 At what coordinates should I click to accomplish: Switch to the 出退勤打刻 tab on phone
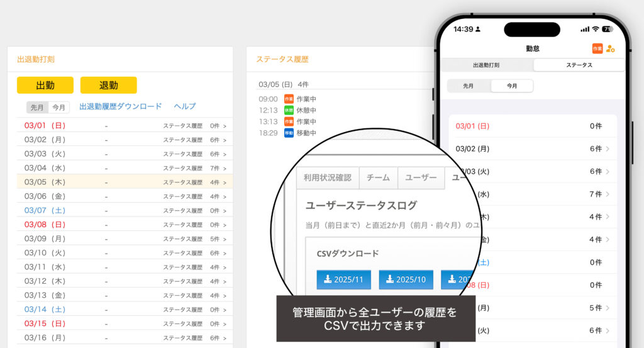486,65
